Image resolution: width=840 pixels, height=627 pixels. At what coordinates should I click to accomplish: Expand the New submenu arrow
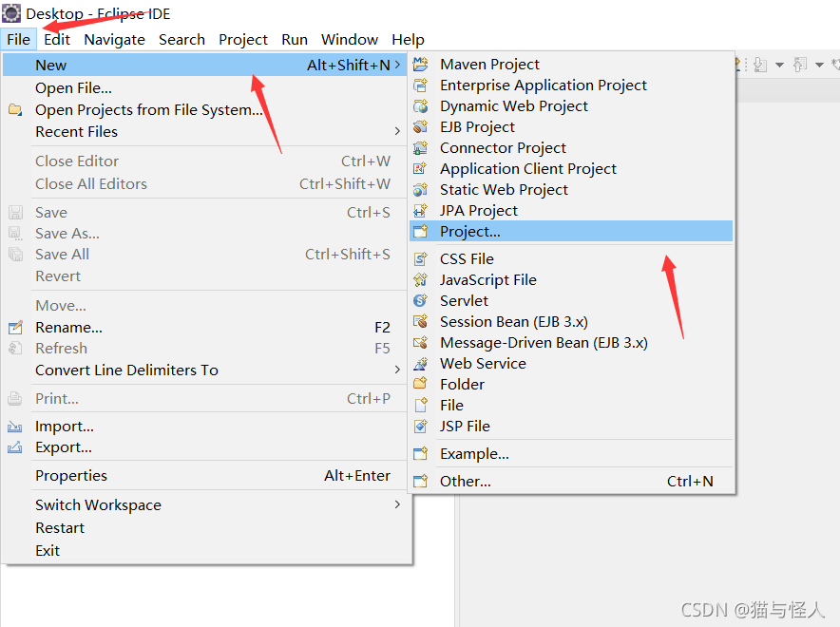397,65
